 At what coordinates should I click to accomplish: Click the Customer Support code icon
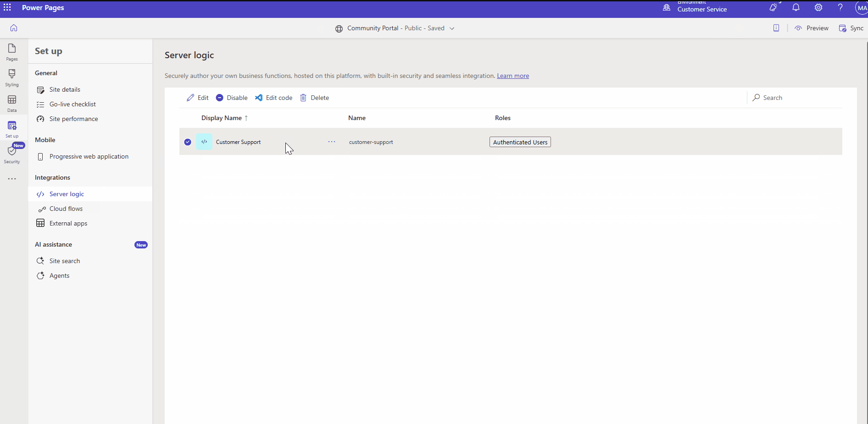point(204,142)
